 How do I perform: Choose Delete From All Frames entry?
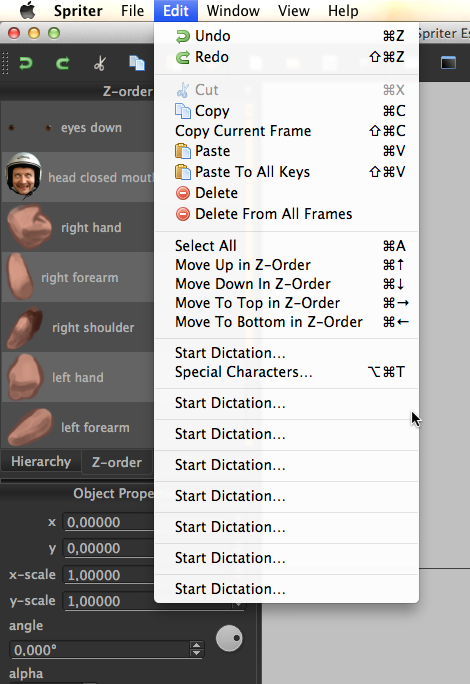(x=286, y=214)
